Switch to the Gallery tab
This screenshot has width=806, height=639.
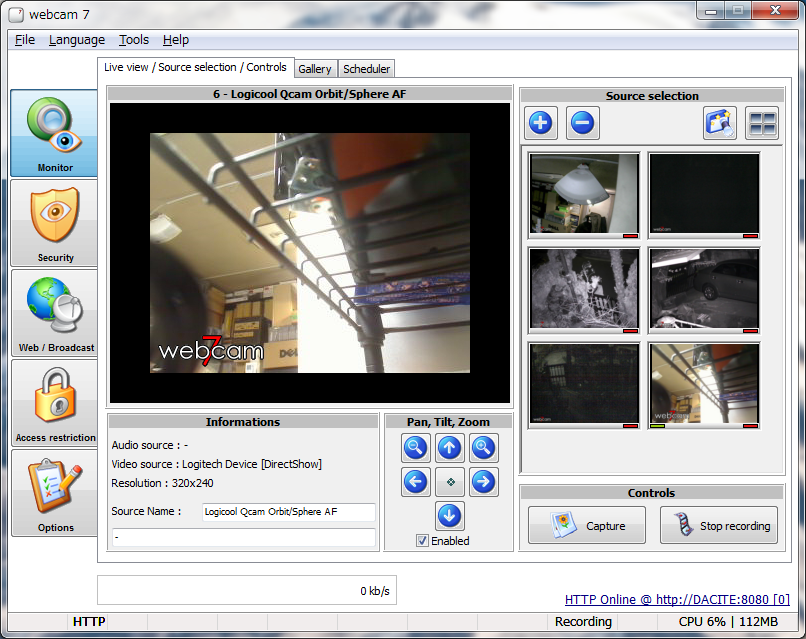[315, 69]
